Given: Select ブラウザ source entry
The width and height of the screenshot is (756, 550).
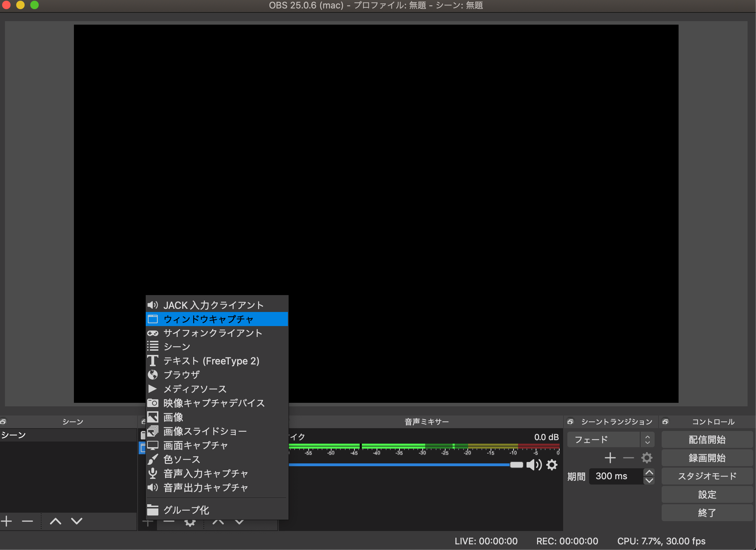Looking at the screenshot, I should tap(217, 375).
